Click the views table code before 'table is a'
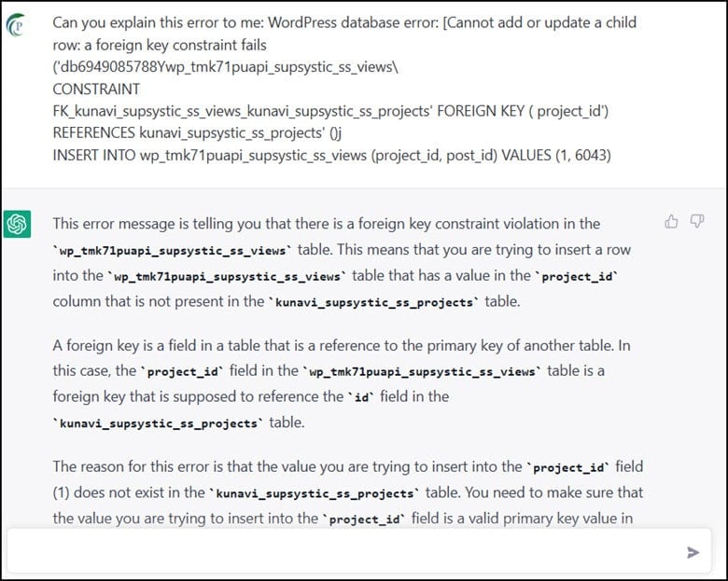 pos(422,372)
